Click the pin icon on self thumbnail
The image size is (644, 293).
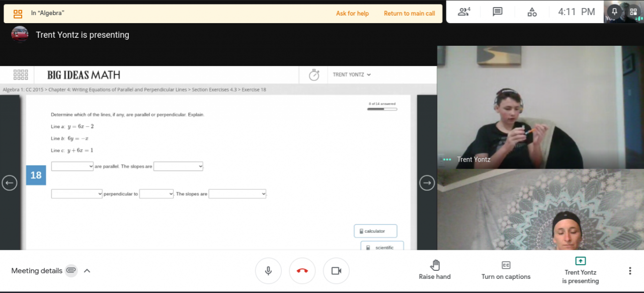point(614,12)
